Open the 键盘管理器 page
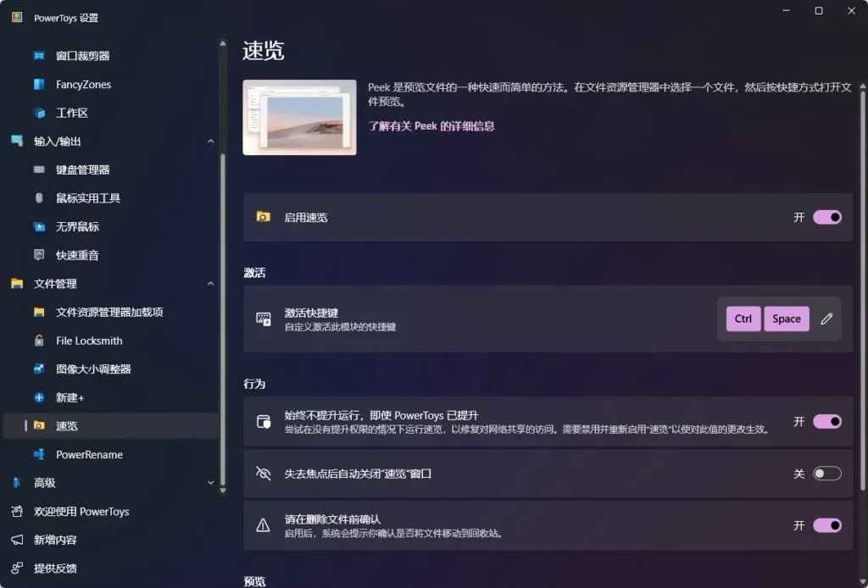This screenshot has height=588, width=868. [x=111, y=169]
